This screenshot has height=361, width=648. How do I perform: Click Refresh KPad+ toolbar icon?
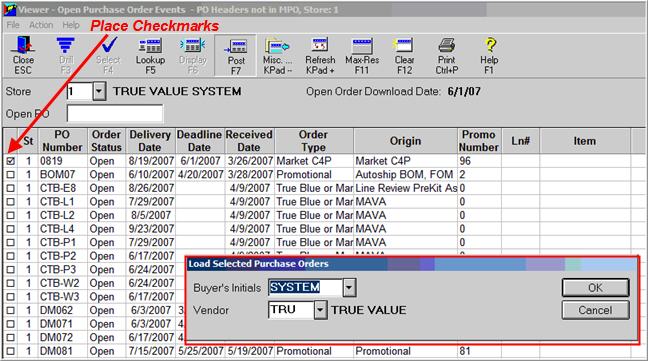click(x=320, y=56)
